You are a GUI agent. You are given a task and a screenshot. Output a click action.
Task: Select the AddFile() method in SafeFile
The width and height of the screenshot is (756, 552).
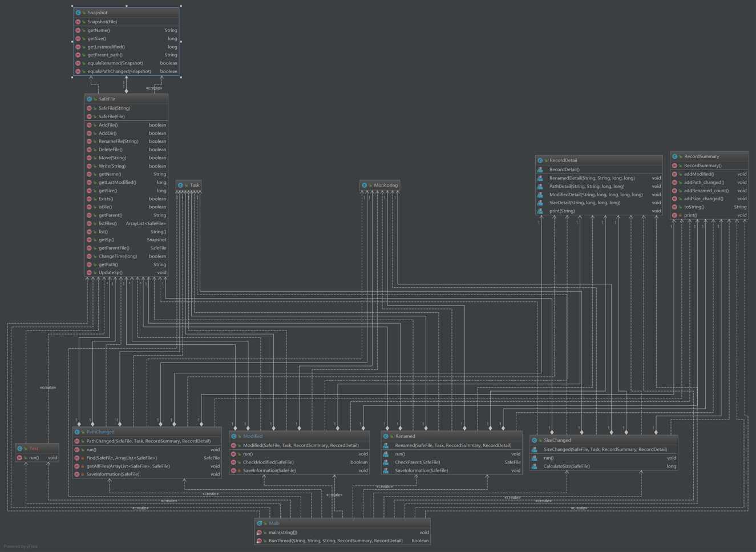pyautogui.click(x=126, y=125)
